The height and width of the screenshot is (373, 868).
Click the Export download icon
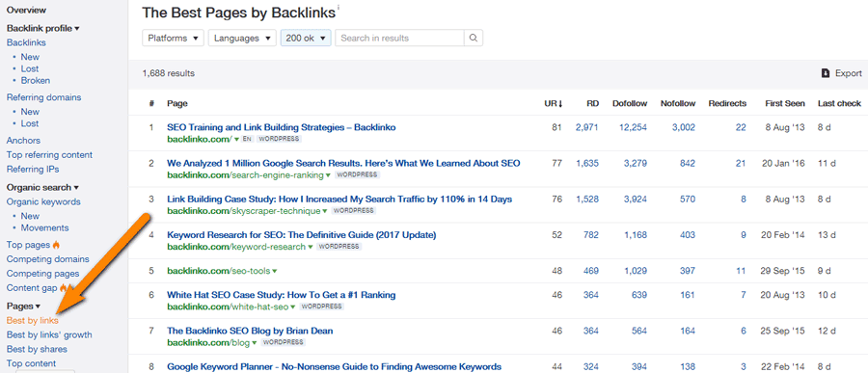click(826, 73)
